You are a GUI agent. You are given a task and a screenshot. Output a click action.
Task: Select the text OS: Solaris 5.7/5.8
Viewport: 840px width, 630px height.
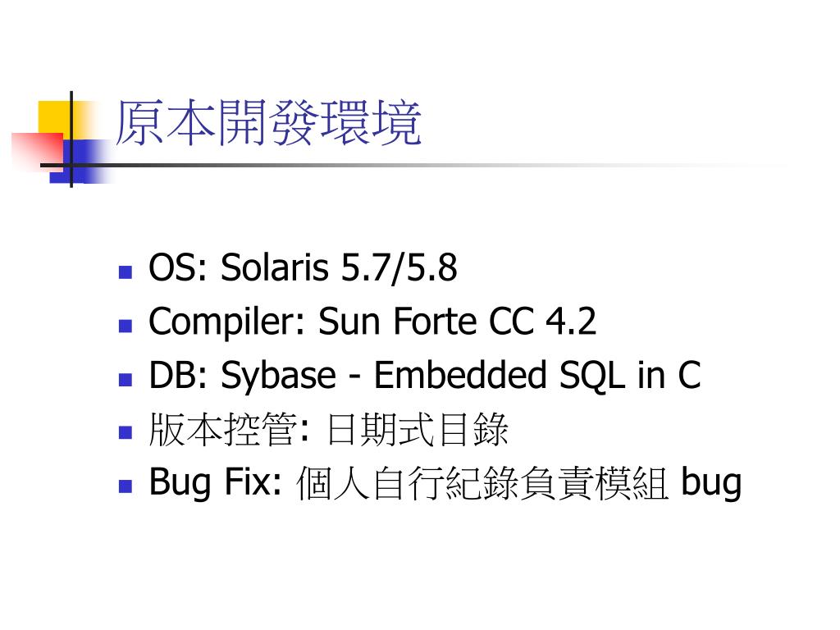[x=304, y=268]
